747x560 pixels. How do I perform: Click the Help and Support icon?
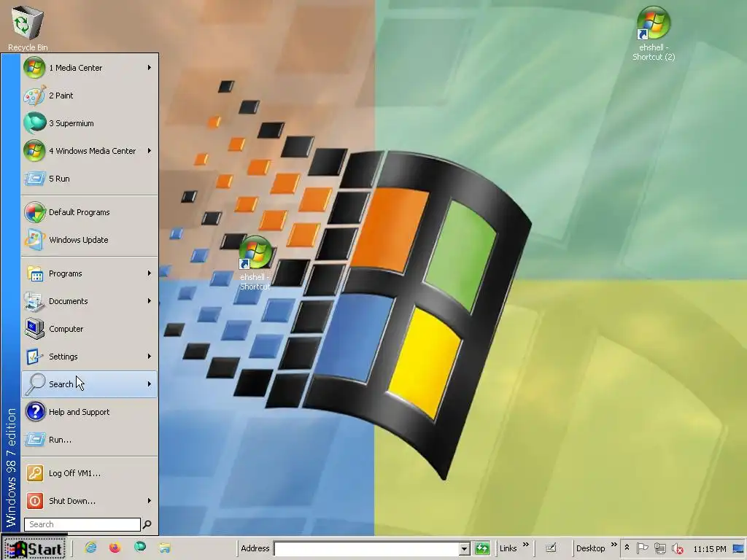[35, 411]
